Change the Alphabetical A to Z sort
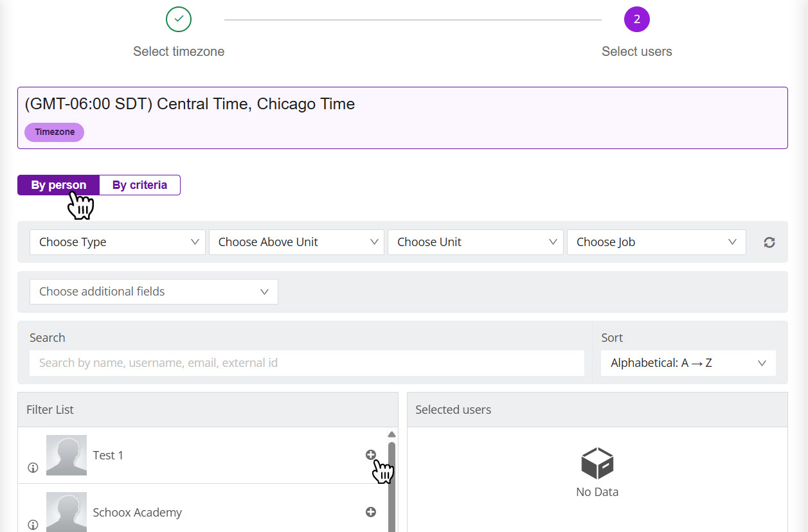The width and height of the screenshot is (808, 532). point(688,363)
